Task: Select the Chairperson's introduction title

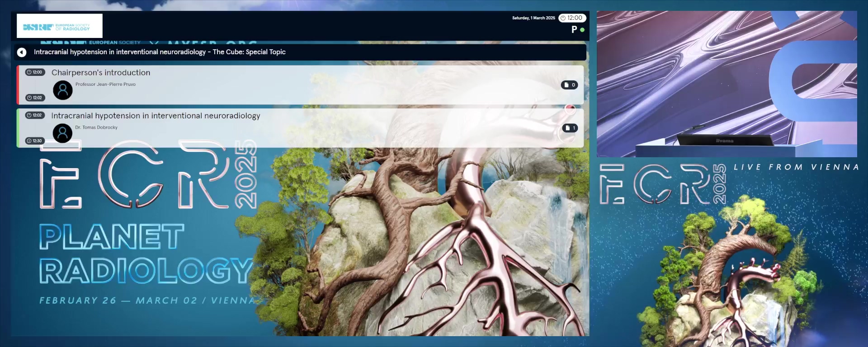Action: click(101, 73)
